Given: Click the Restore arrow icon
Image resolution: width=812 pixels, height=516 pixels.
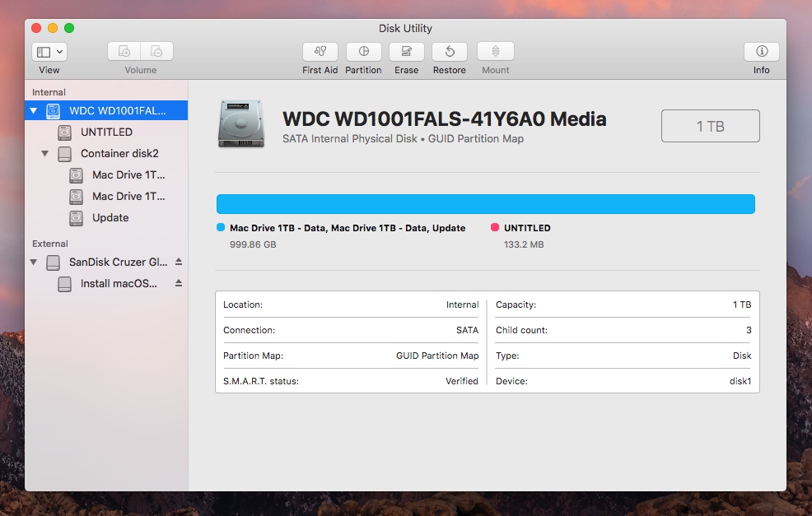Looking at the screenshot, I should pyautogui.click(x=450, y=51).
